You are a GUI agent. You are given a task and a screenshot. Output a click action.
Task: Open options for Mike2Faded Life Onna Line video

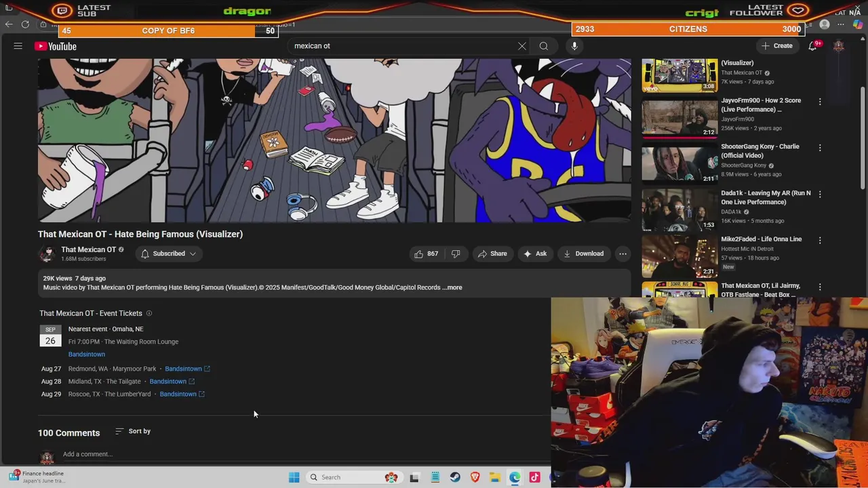click(820, 241)
